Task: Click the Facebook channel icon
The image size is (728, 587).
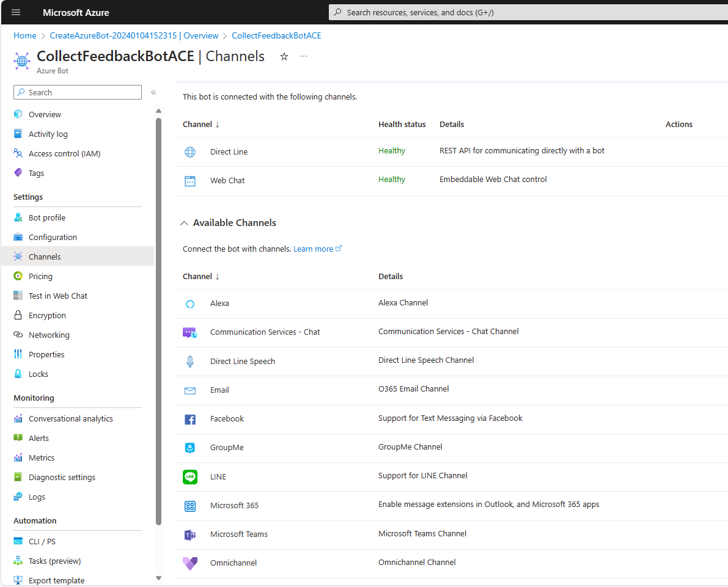Action: [190, 420]
